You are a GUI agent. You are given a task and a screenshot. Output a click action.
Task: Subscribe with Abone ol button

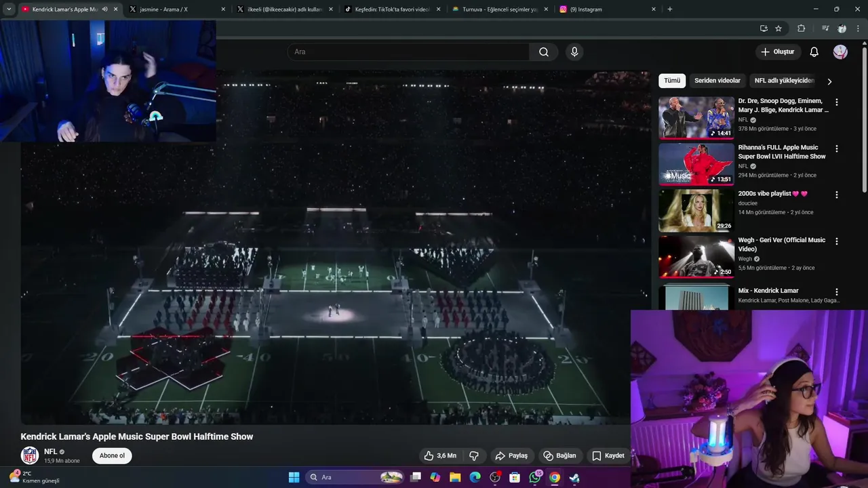112,455
